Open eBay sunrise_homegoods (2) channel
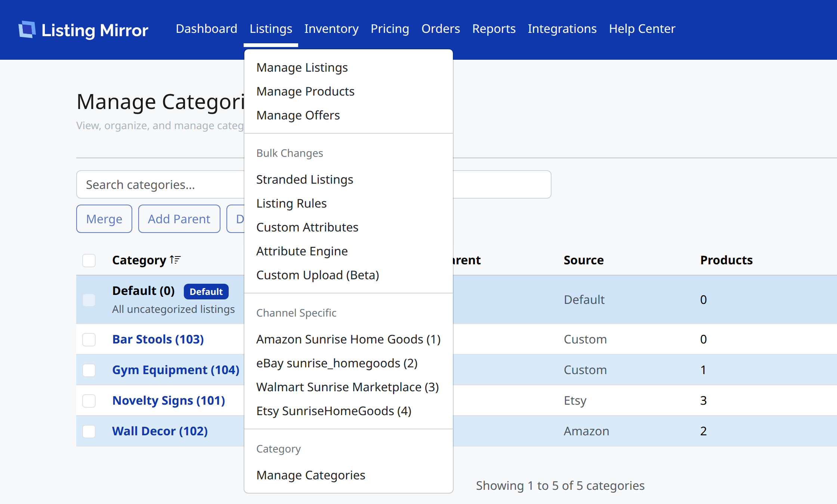The width and height of the screenshot is (837, 504). 348,363
